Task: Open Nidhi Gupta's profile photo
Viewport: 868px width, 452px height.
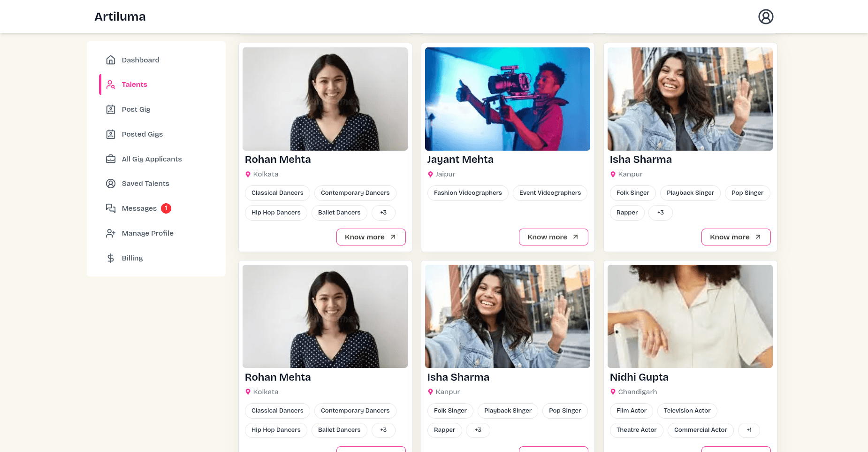Action: coord(690,316)
